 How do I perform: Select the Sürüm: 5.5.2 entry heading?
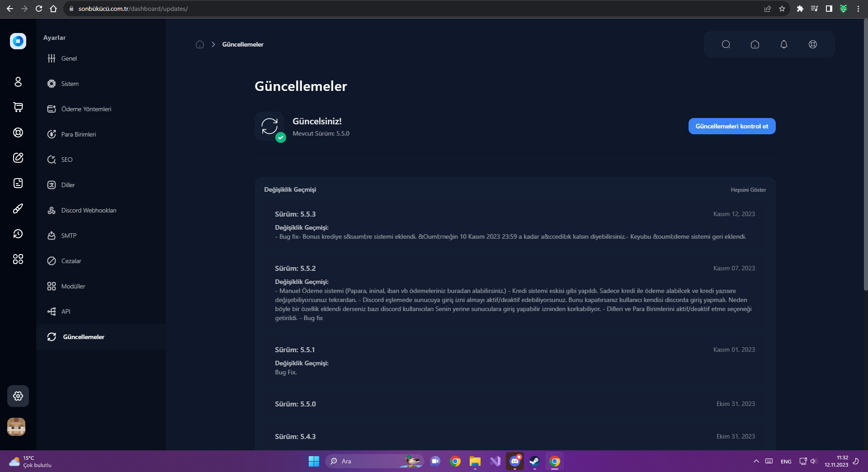click(295, 269)
